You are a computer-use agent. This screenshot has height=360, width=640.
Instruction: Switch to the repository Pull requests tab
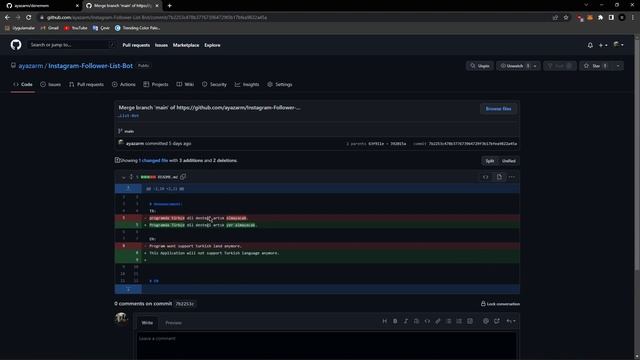(x=87, y=84)
